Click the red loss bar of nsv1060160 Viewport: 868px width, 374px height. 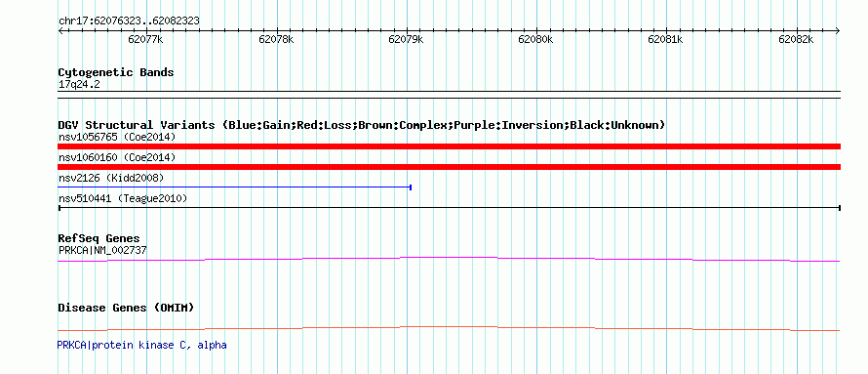[x=449, y=167]
